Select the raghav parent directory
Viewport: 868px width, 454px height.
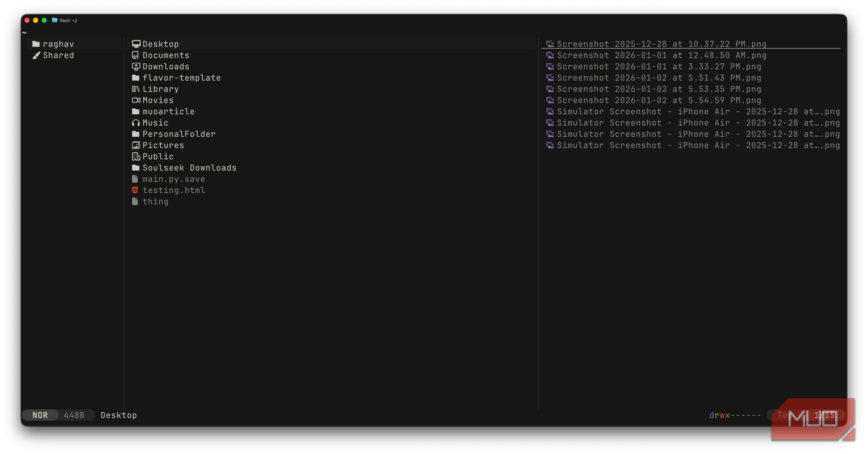tap(58, 44)
